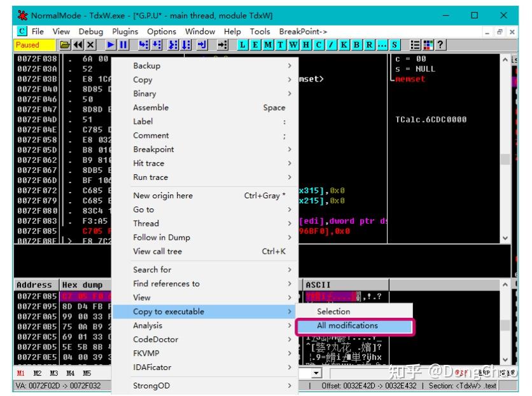Select All modifications in submenu
The width and height of the screenshot is (532, 396).
tap(347, 325)
